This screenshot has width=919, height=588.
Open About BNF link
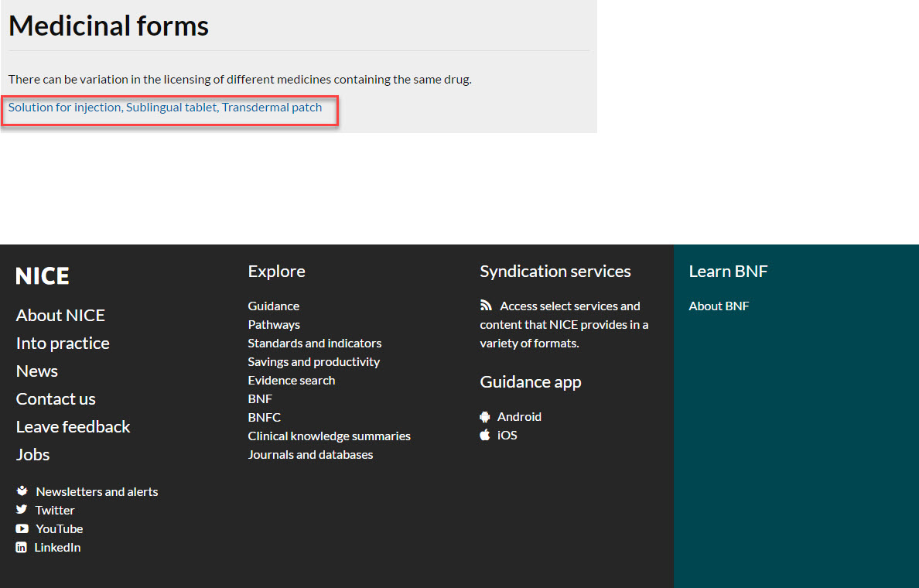[x=719, y=306]
